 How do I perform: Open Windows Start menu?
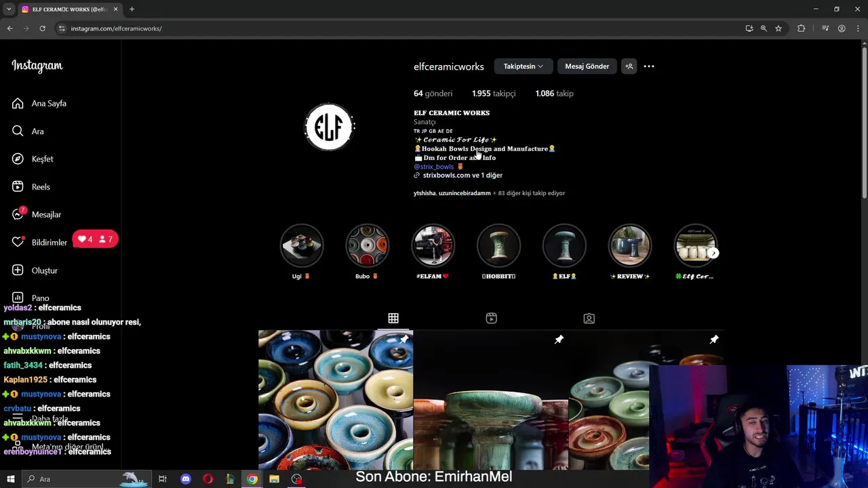[x=10, y=479]
